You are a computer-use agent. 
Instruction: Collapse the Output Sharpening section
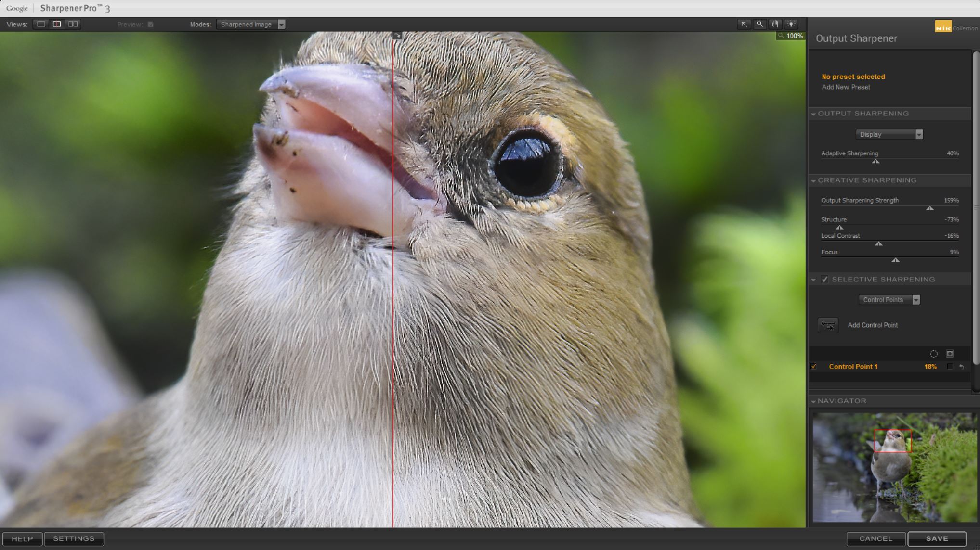tap(813, 114)
